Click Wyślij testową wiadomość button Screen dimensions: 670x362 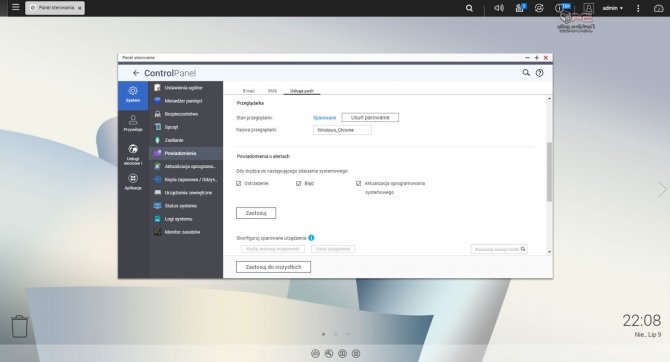pyautogui.click(x=273, y=249)
